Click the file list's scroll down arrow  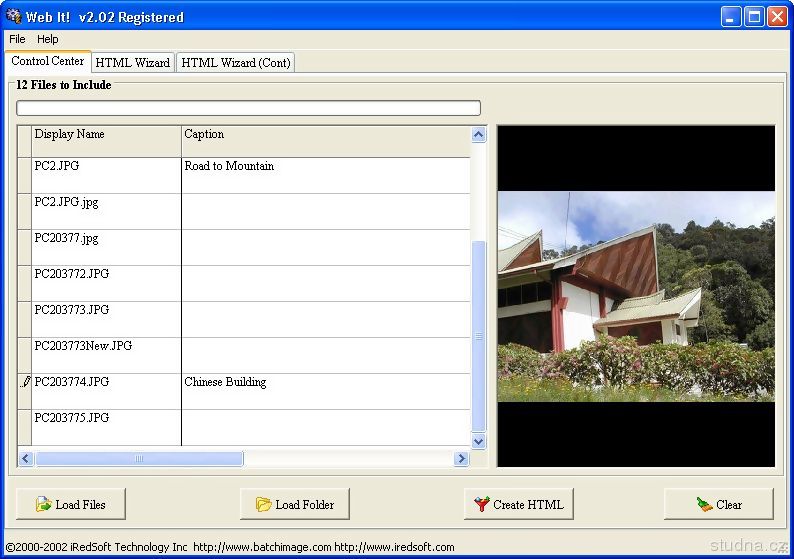tap(478, 441)
